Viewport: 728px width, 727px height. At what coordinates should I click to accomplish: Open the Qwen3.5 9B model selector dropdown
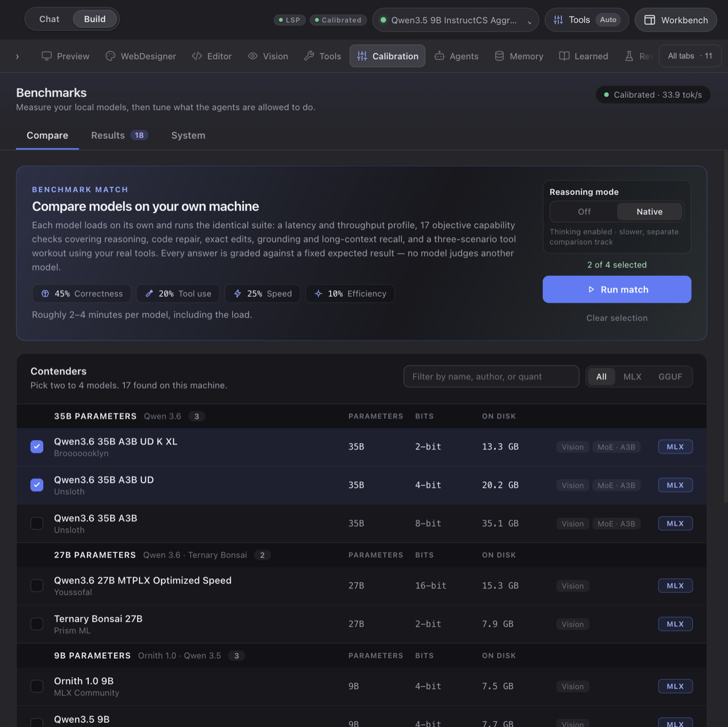point(455,20)
